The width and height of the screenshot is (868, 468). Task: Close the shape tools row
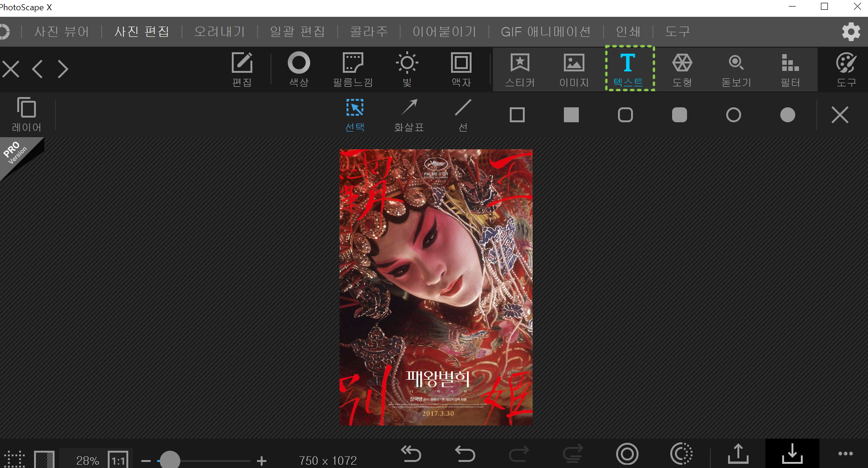(840, 115)
